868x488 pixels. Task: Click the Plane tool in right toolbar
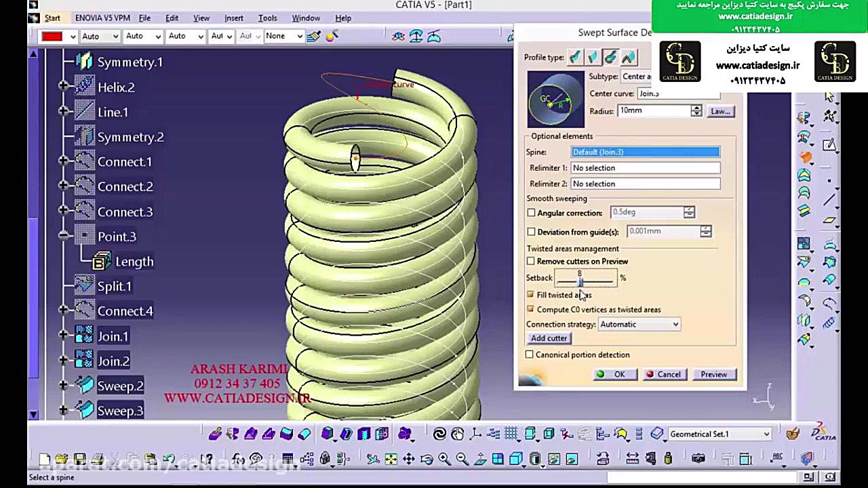click(829, 220)
